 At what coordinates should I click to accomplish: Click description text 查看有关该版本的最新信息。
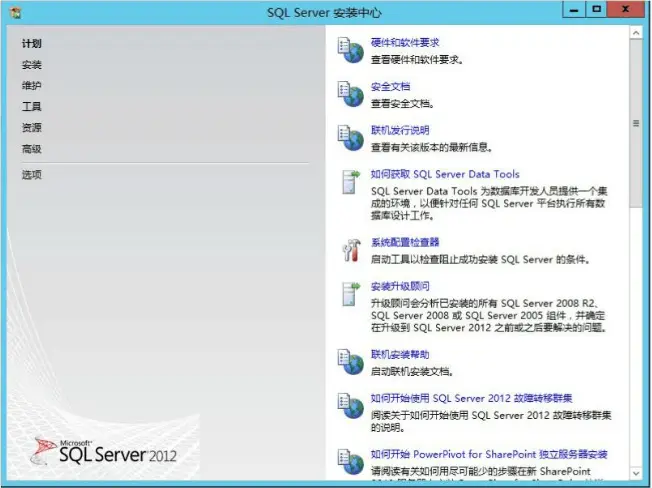(x=432, y=147)
